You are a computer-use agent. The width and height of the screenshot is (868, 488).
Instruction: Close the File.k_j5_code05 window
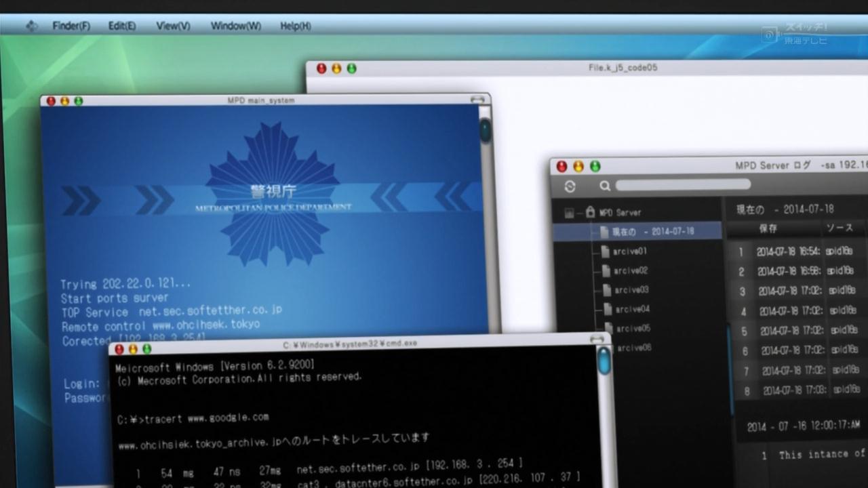click(x=321, y=68)
